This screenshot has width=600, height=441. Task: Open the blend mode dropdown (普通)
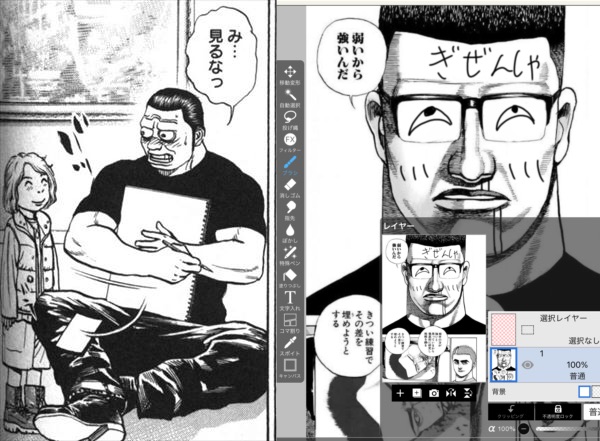[591, 412]
